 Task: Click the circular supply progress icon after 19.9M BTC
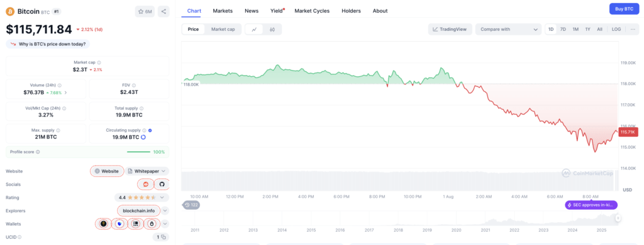pos(143,137)
